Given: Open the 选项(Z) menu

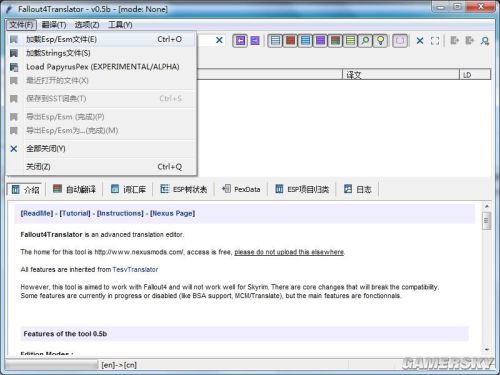Looking at the screenshot, I should (x=87, y=25).
